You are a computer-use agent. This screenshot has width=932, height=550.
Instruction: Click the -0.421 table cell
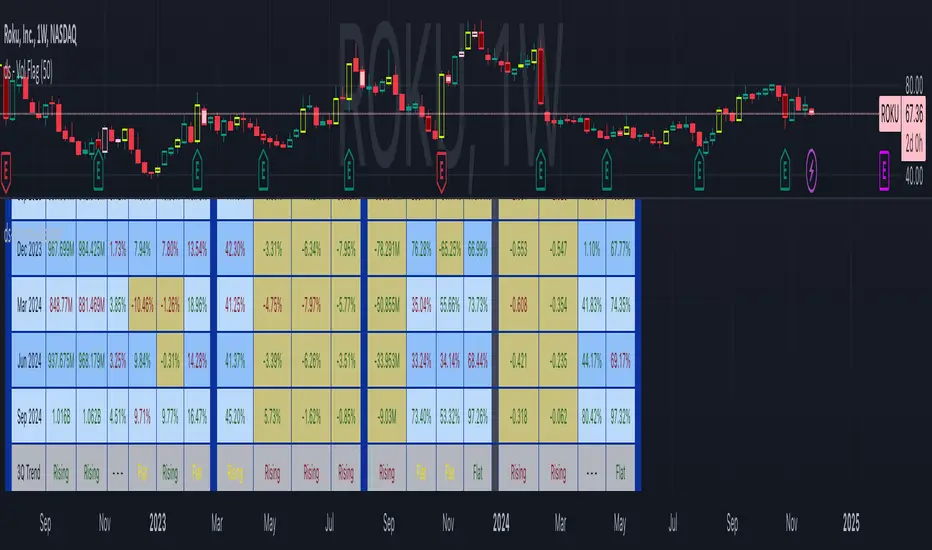[518, 360]
